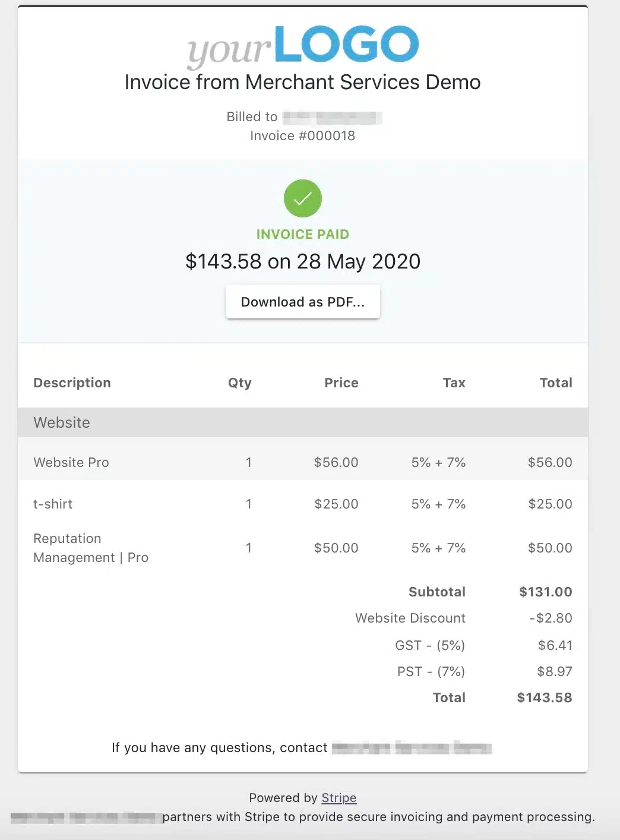Click the Invoice #000018 number text
The height and width of the screenshot is (840, 620).
pyautogui.click(x=303, y=136)
